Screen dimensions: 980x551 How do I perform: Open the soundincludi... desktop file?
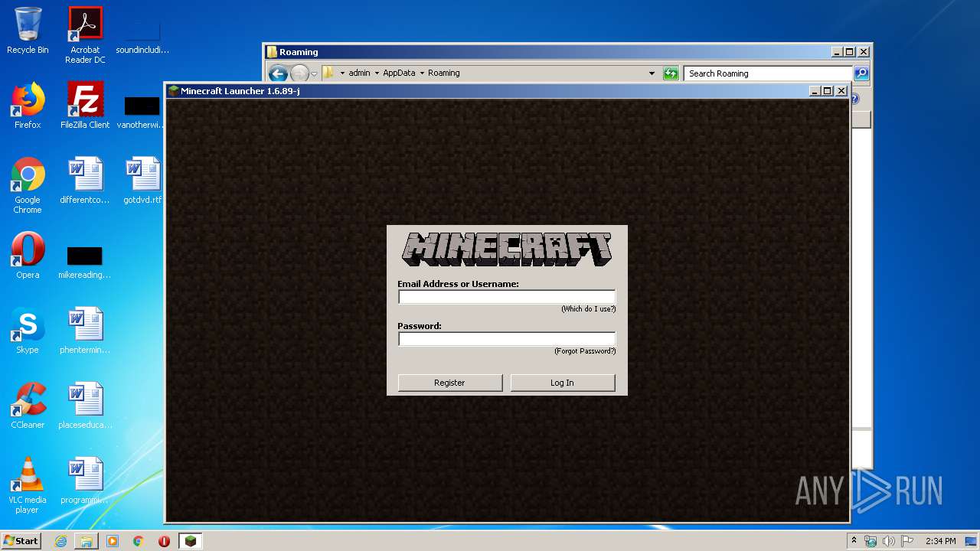(x=142, y=37)
